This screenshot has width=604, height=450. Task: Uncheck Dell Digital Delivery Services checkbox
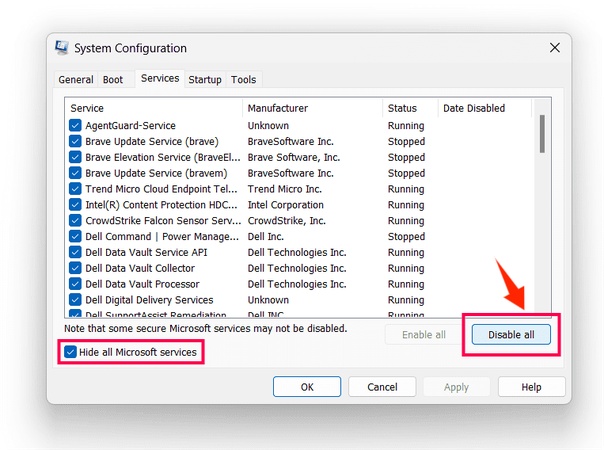pos(75,299)
